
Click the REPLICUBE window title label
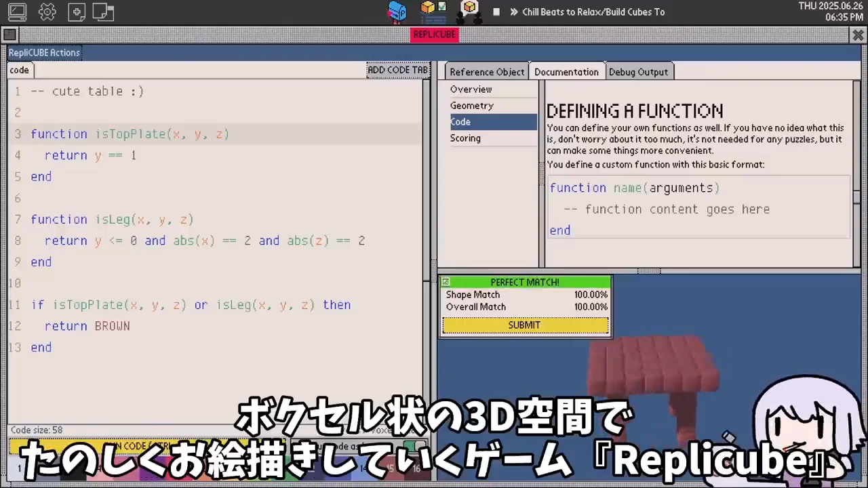435,35
